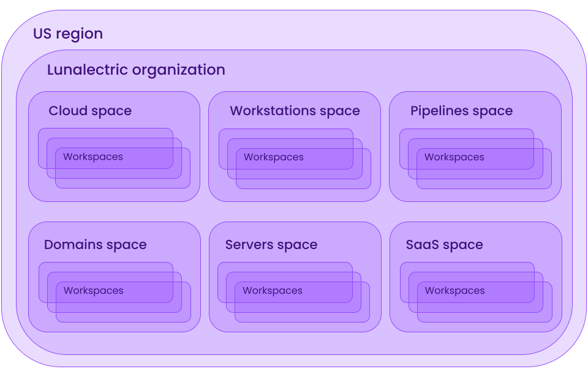588x377 pixels.
Task: Select the Workspaces box inside Servers space
Action: pos(273,291)
